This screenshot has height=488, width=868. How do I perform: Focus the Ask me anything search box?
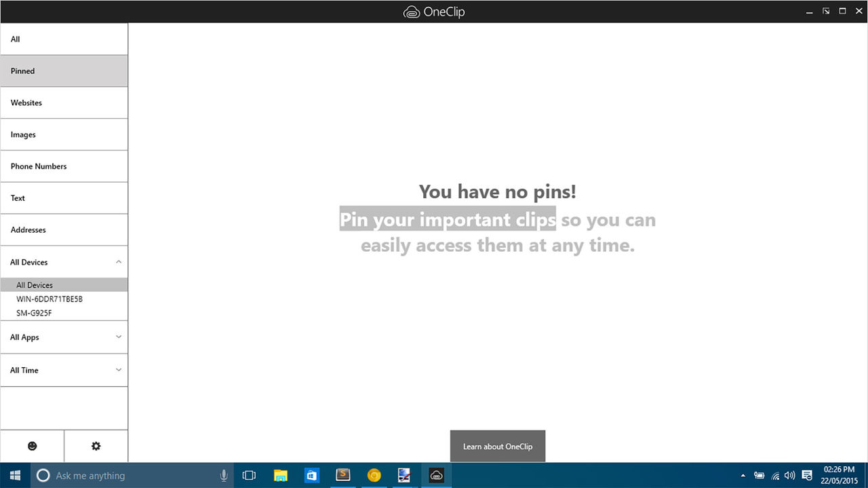click(132, 476)
